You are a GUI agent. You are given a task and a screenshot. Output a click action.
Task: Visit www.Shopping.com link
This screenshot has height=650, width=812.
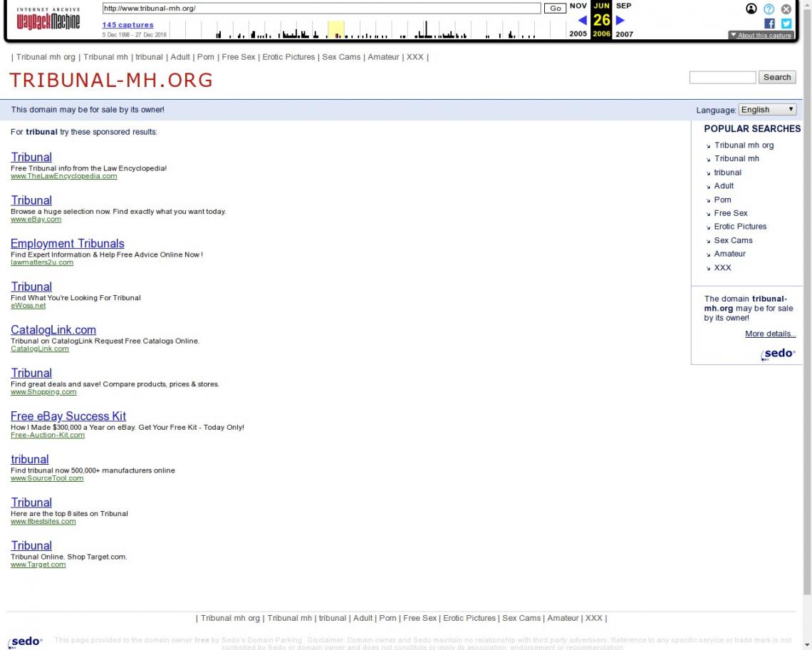(43, 392)
